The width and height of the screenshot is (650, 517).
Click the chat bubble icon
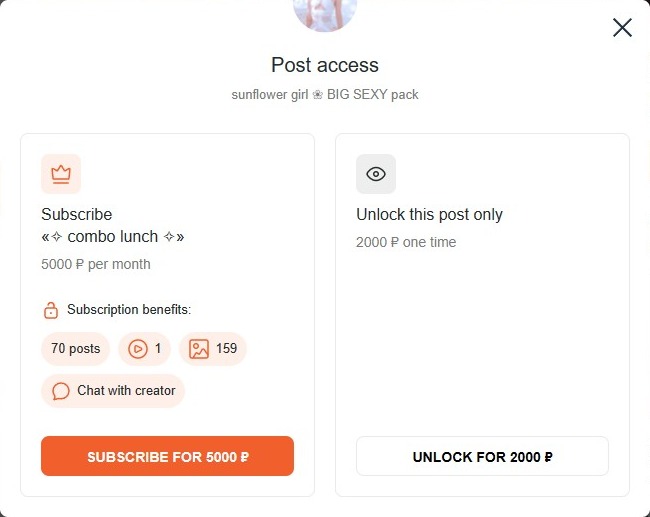point(61,391)
